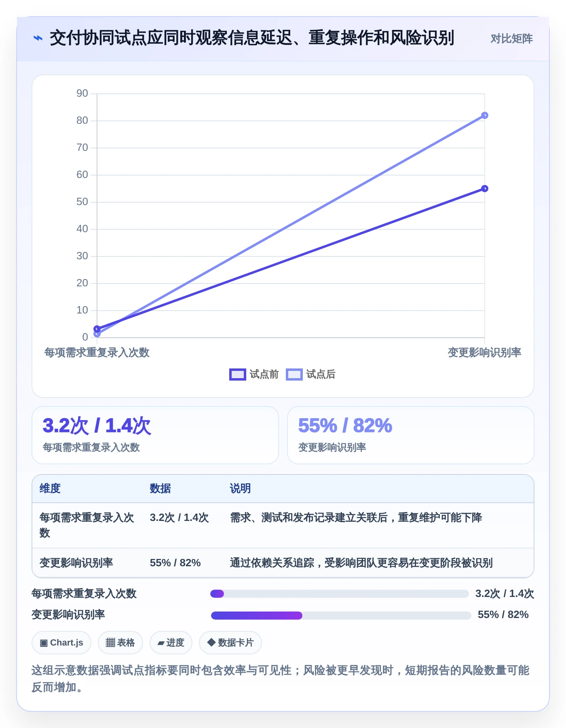Click the progress label 每项需求重复录入次数
566x728 pixels.
pos(84,594)
